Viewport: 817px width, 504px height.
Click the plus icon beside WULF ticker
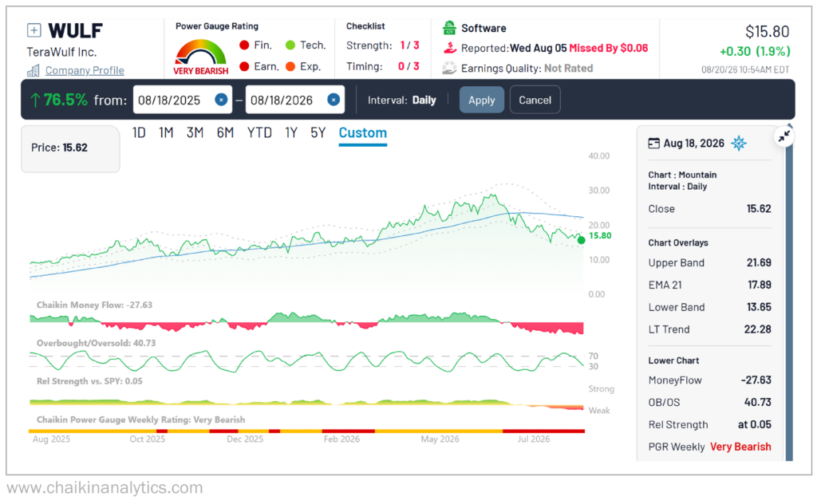[34, 30]
